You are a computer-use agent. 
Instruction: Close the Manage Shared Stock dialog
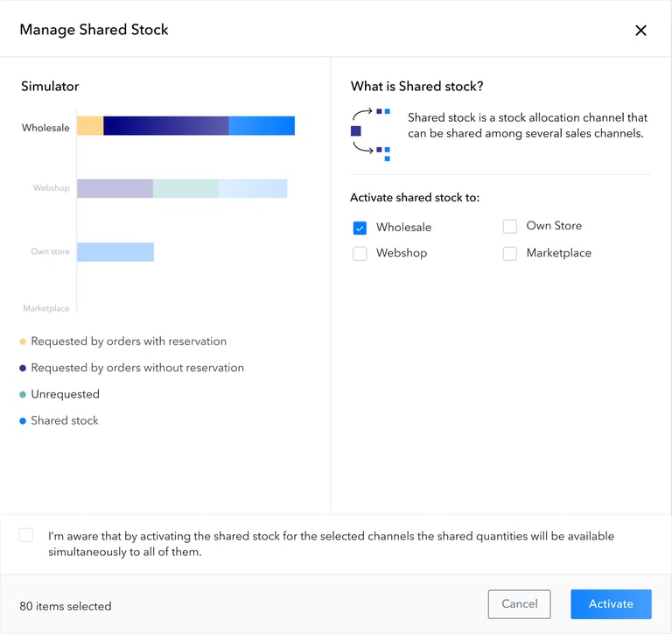pos(640,31)
